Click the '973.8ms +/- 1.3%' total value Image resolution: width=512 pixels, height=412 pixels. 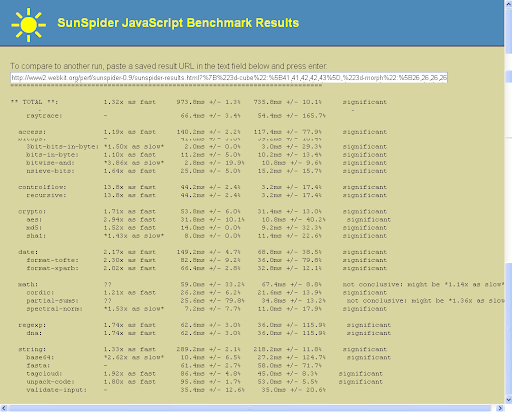[x=209, y=102]
